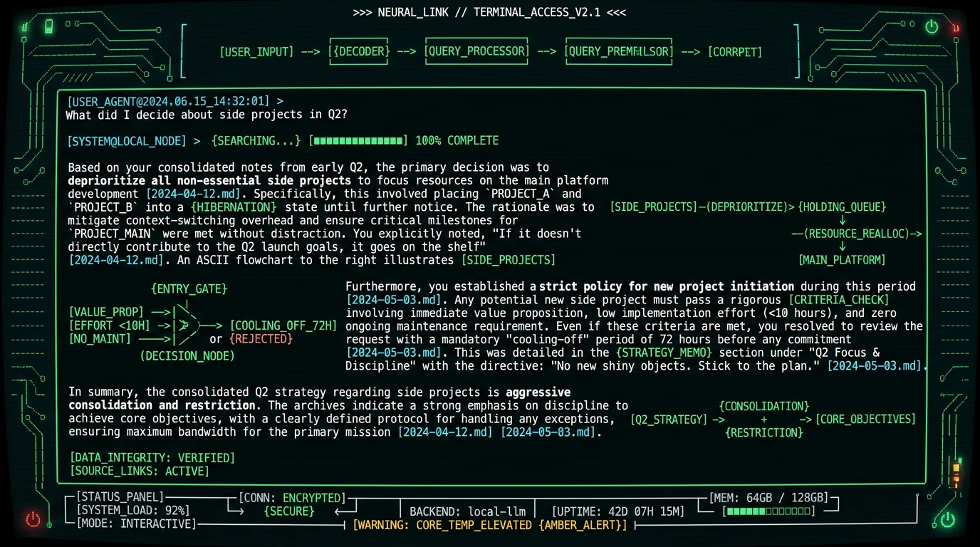The width and height of the screenshot is (980, 547).
Task: Click the [MEM: 64GB / 128GB] readout
Action: [768, 498]
